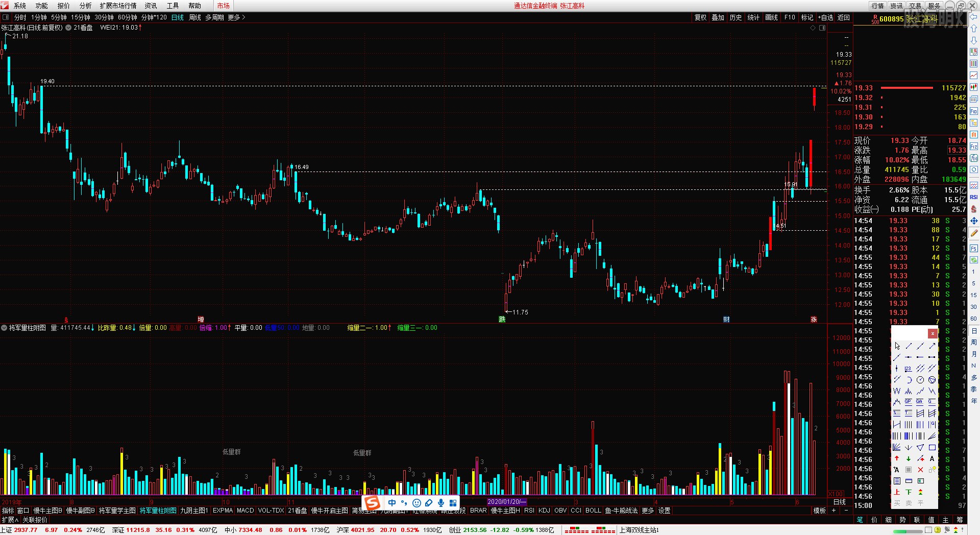Switch chart to 分时 intraday view

tap(20, 17)
